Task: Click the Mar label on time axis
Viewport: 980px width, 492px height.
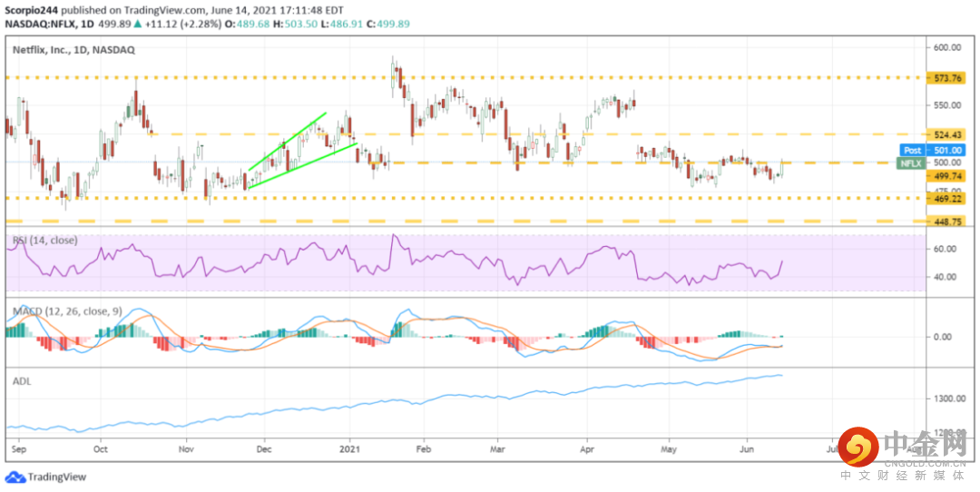Action: (498, 448)
